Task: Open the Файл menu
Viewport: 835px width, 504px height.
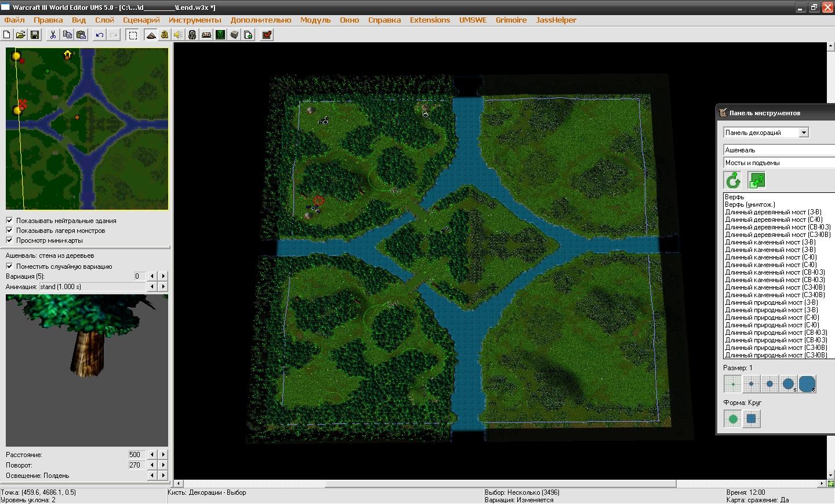Action: point(14,20)
